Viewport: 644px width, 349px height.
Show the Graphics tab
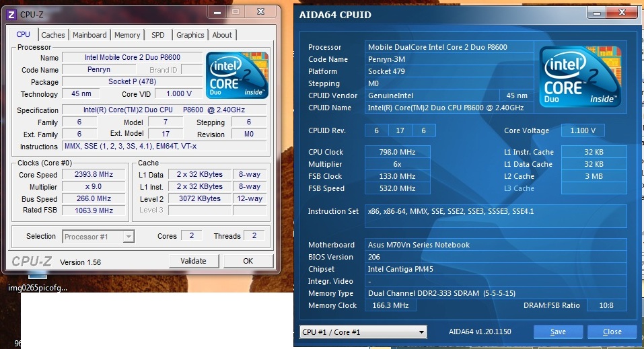tap(190, 35)
